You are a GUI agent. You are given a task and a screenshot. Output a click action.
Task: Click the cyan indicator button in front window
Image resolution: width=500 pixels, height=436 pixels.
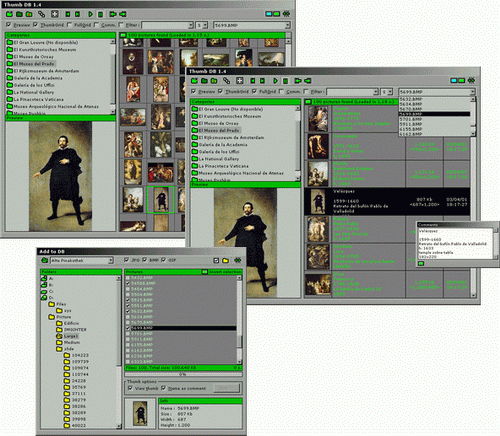click(454, 80)
